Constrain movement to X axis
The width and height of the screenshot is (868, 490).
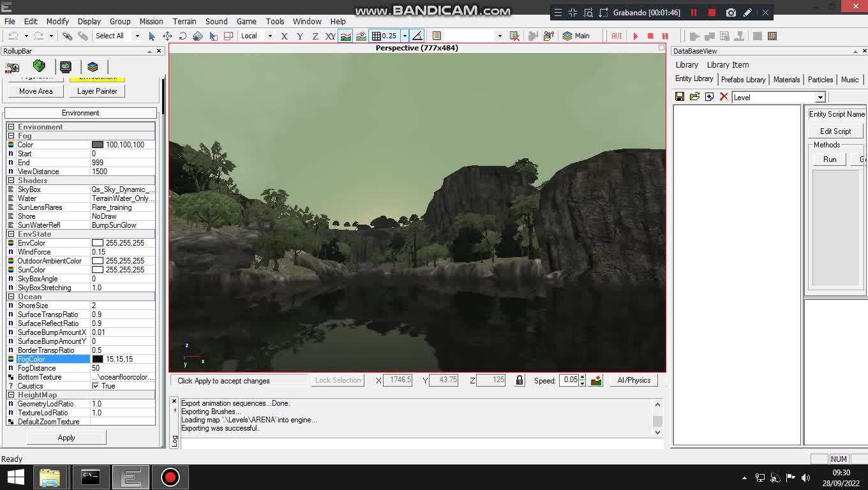(x=285, y=36)
